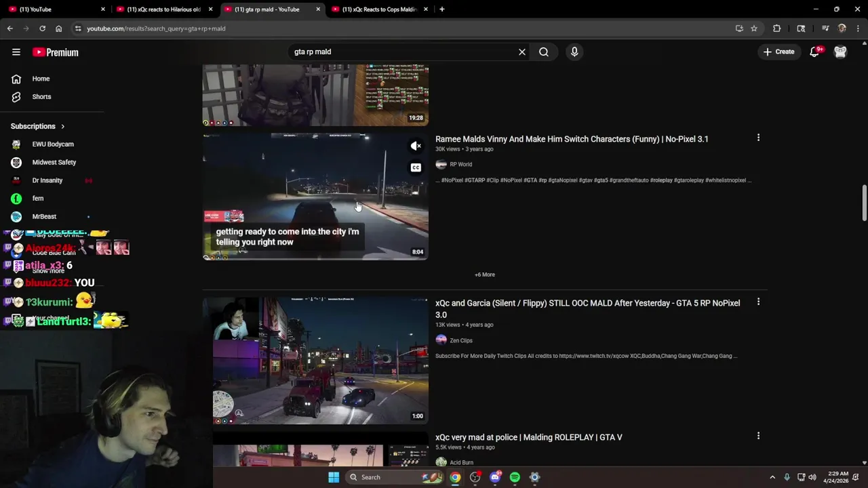Open the 19:28 video thumbnail

coord(315,95)
